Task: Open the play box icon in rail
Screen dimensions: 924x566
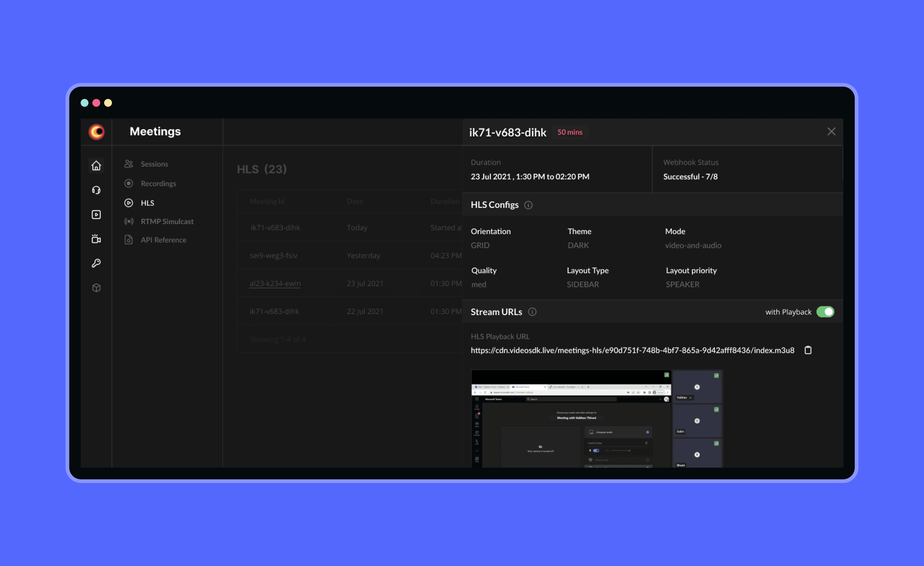Action: coord(96,214)
